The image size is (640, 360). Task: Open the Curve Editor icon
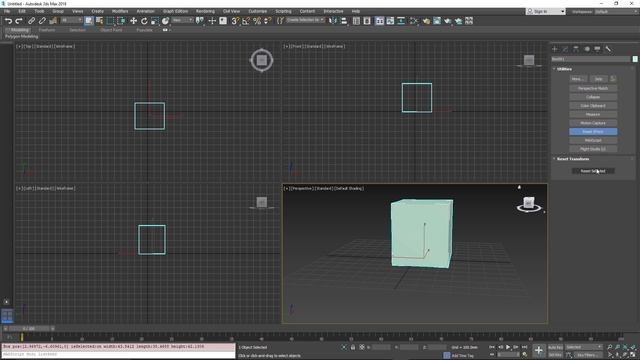click(x=390, y=21)
